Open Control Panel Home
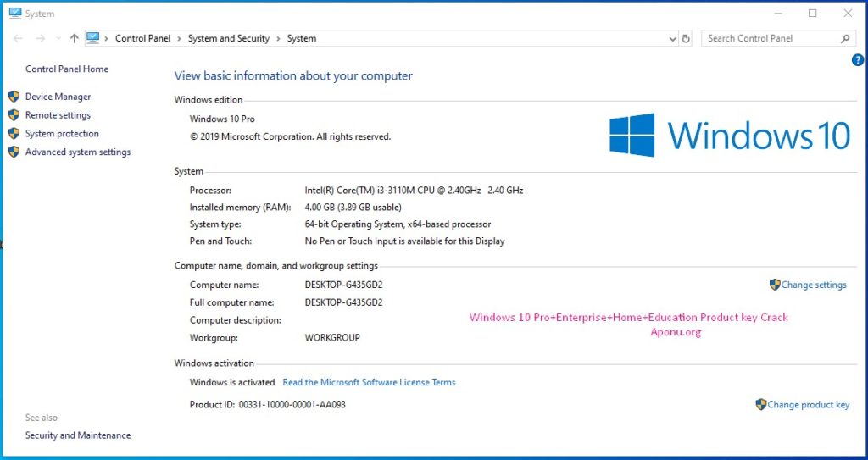The image size is (868, 460). (x=67, y=69)
